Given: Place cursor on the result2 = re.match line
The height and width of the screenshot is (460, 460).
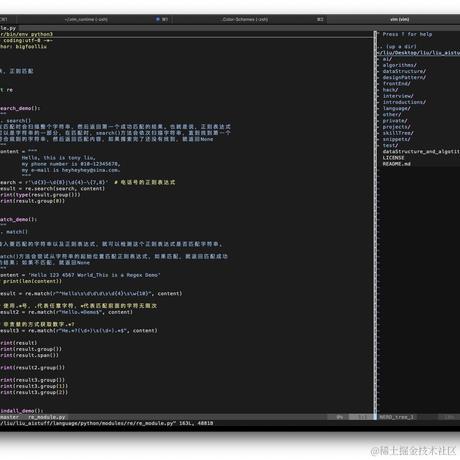Looking at the screenshot, I should coord(66,312).
